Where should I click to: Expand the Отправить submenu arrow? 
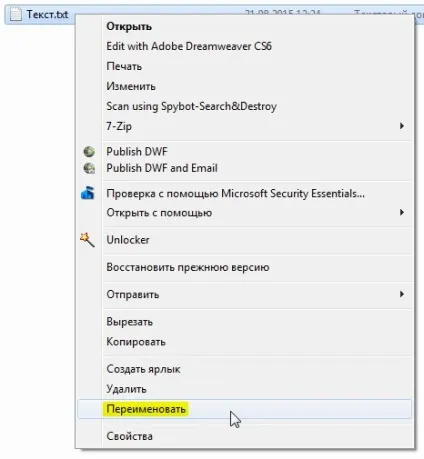402,294
